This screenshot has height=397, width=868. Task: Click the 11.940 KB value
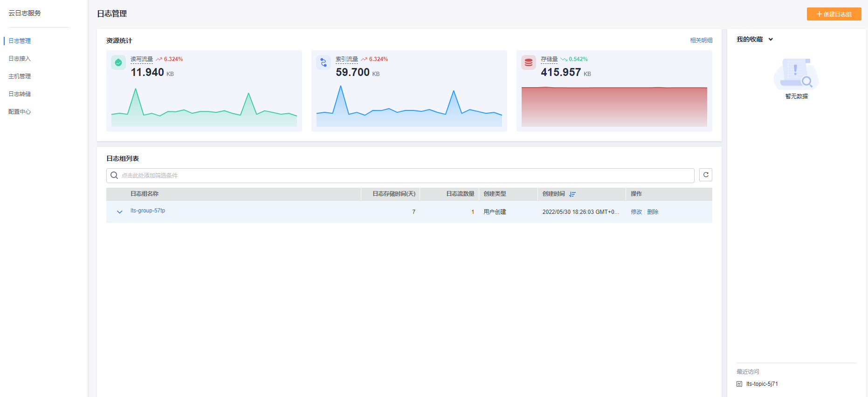(152, 73)
